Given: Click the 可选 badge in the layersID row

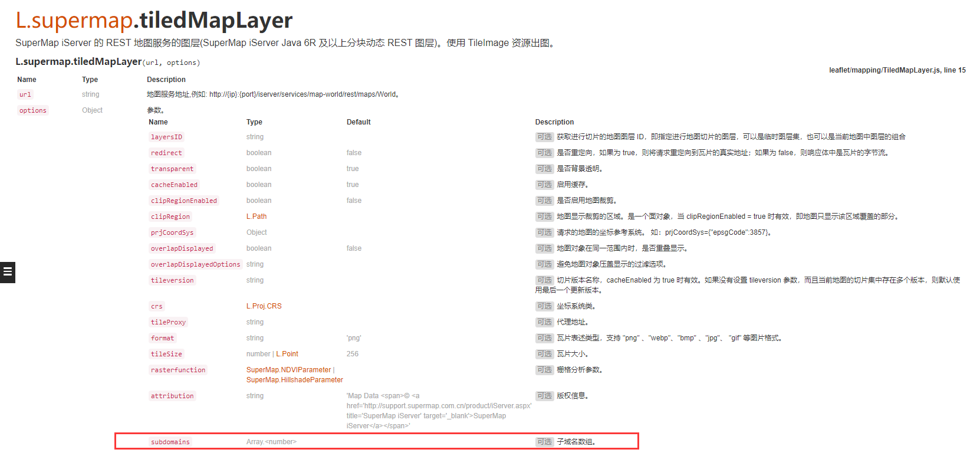Looking at the screenshot, I should point(544,137).
